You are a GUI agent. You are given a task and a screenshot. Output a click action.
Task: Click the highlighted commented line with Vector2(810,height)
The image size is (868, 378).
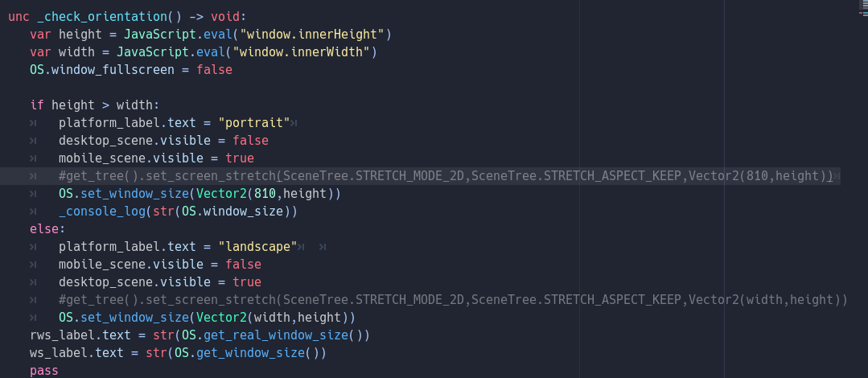pos(446,176)
